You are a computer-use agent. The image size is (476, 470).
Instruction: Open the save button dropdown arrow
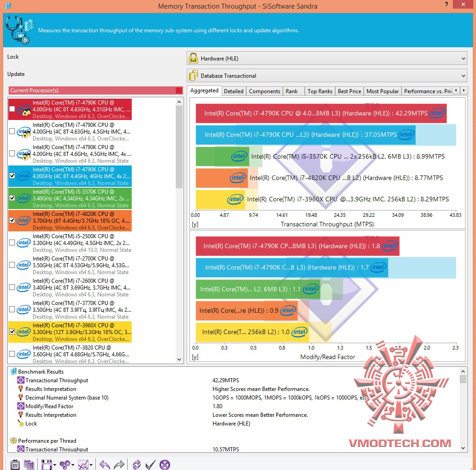[x=55, y=465]
